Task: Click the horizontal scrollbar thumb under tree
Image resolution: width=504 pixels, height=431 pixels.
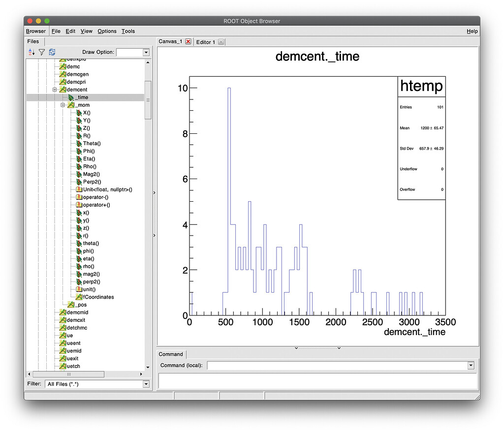Action: pos(68,374)
